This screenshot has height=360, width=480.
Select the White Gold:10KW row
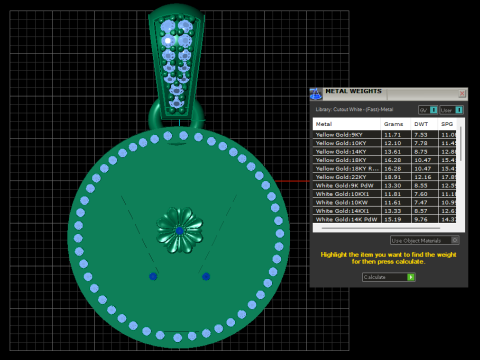tap(385, 203)
